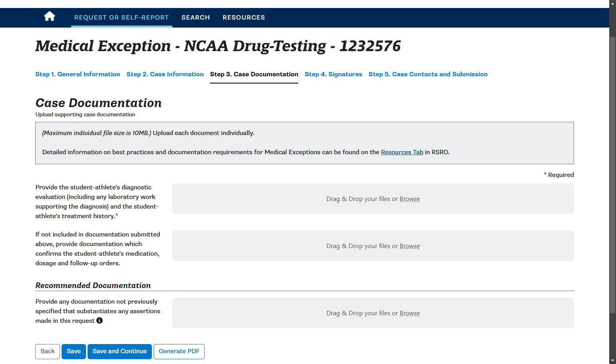Click the 'Recommended Documentation' heading

93,285
